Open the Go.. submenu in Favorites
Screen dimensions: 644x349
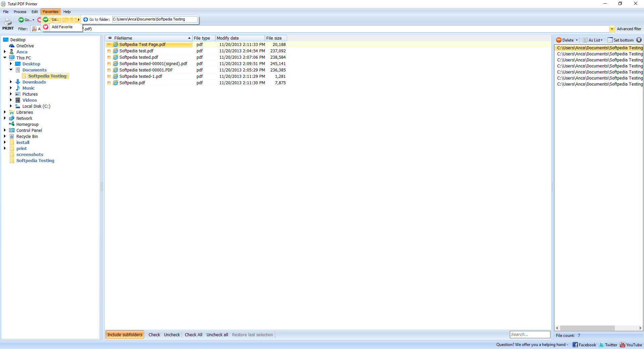(61, 19)
